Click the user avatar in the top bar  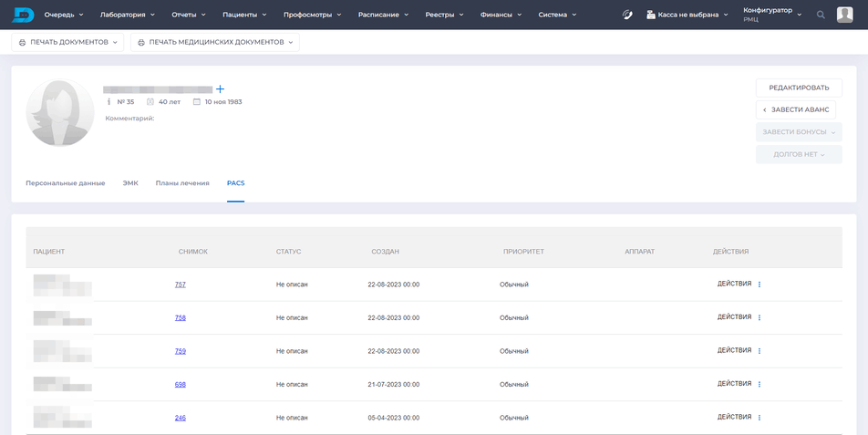point(844,15)
